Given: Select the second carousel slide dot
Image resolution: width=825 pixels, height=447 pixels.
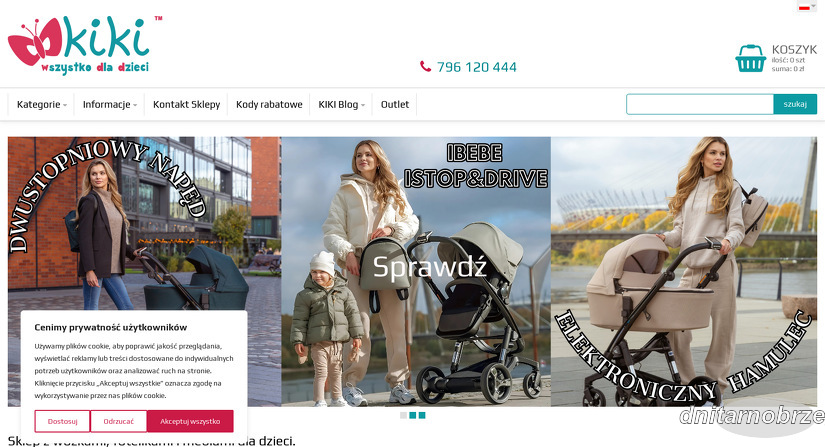Looking at the screenshot, I should (x=412, y=415).
